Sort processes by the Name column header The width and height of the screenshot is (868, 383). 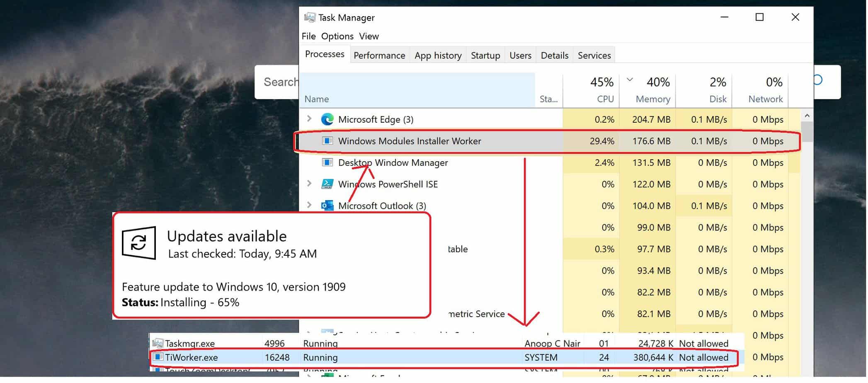417,90
